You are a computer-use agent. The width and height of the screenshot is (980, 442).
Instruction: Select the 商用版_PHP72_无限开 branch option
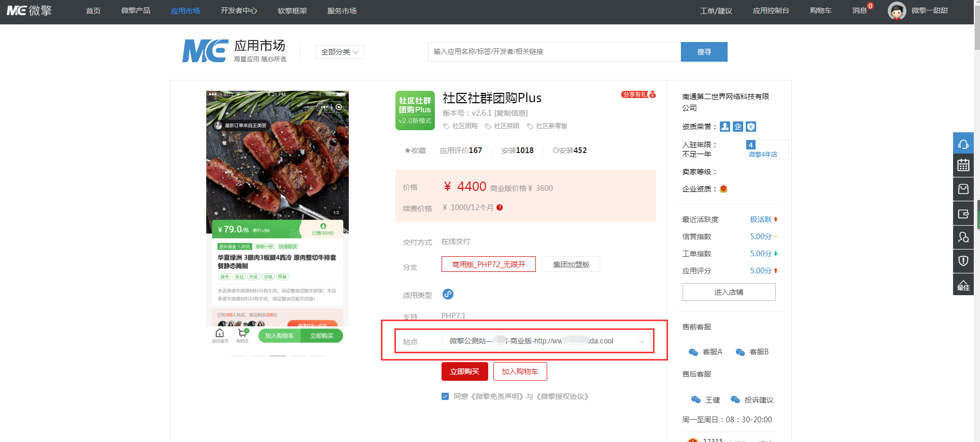click(x=489, y=264)
